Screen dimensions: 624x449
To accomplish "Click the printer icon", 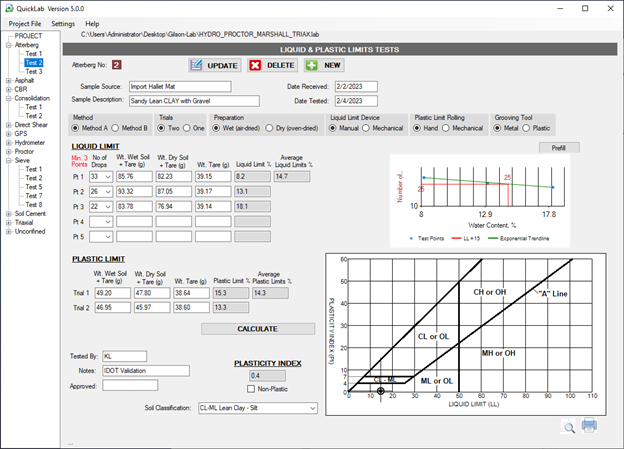I will point(589,425).
